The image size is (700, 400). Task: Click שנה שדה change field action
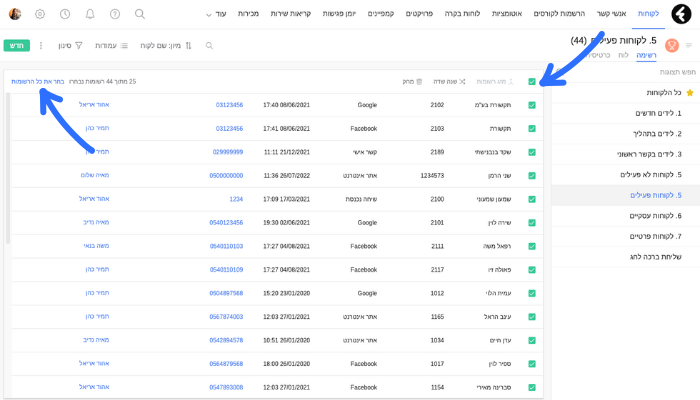[x=449, y=81]
